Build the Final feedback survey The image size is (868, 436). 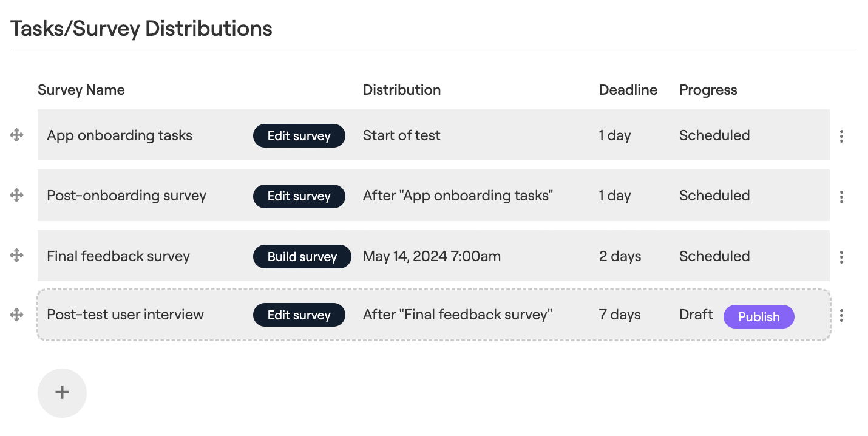coord(302,256)
